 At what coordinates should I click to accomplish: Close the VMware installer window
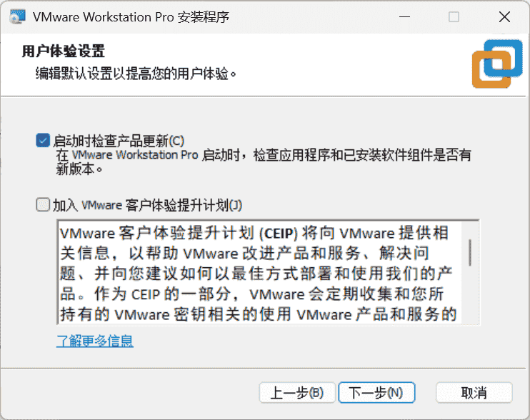click(504, 16)
